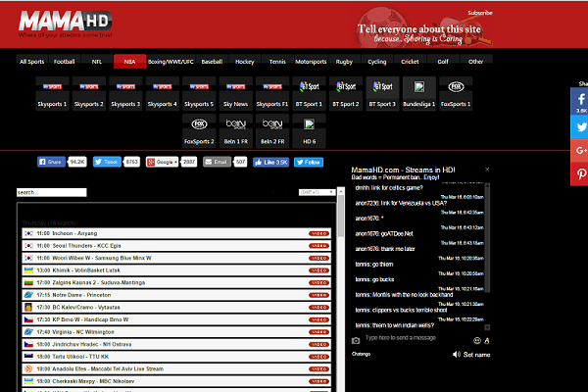Open the Bundesliga 1 channel

[419, 94]
